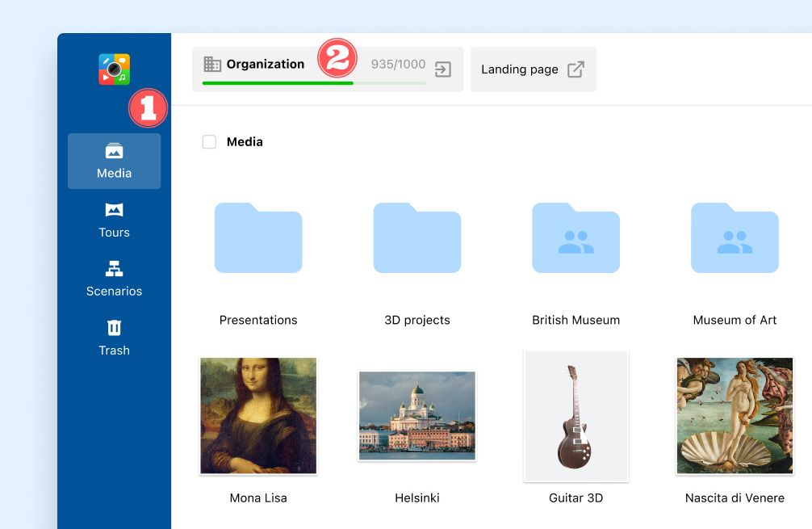Open the 3D projects folder
The width and height of the screenshot is (812, 529).
417,237
